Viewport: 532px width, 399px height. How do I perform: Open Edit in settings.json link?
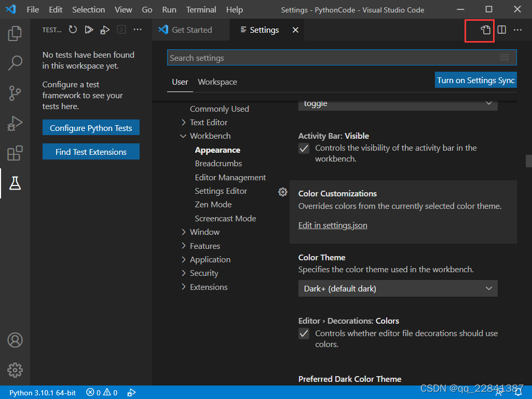(333, 225)
